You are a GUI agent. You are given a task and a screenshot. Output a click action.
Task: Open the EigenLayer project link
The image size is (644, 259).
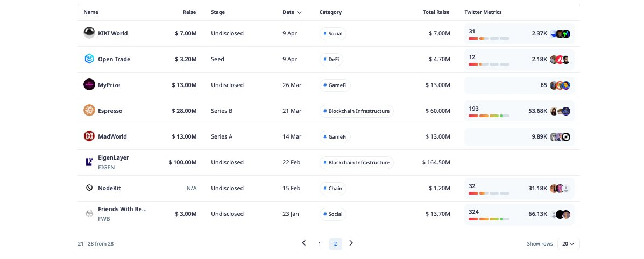pos(114,157)
